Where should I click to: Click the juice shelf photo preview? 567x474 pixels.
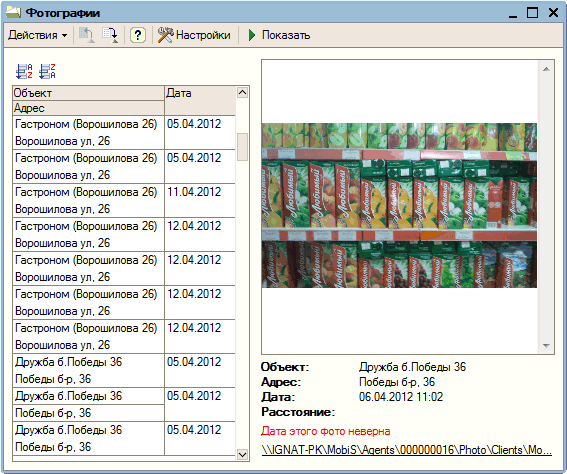399,205
